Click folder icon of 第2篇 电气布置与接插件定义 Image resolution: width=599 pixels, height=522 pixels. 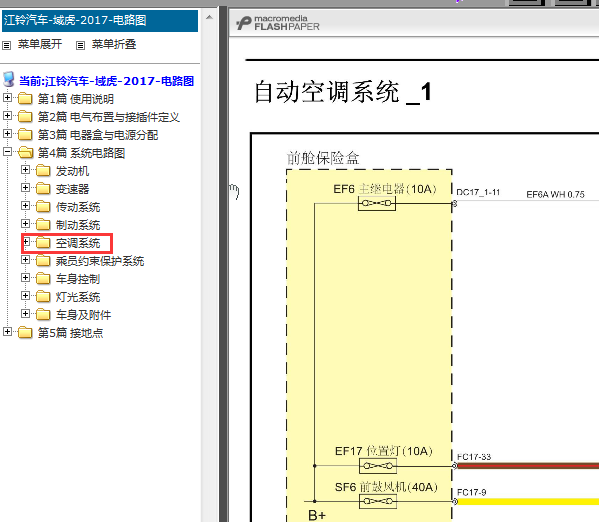click(x=25, y=116)
